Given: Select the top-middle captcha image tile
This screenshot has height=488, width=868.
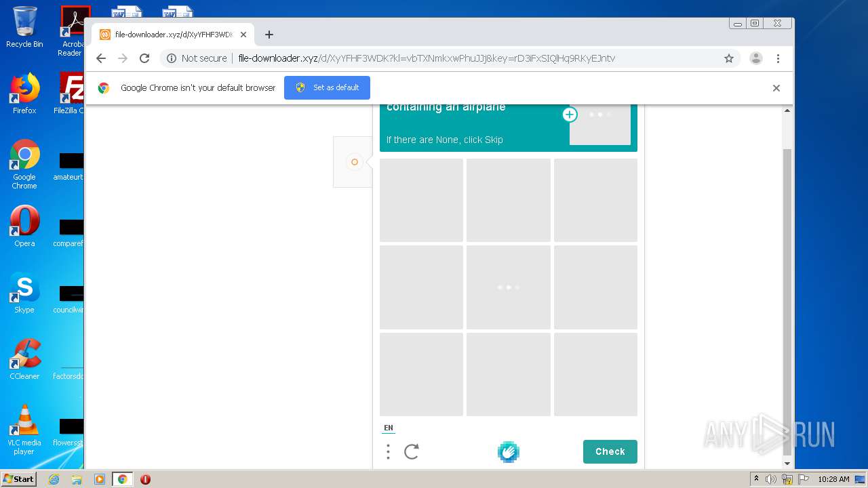Looking at the screenshot, I should pos(509,200).
